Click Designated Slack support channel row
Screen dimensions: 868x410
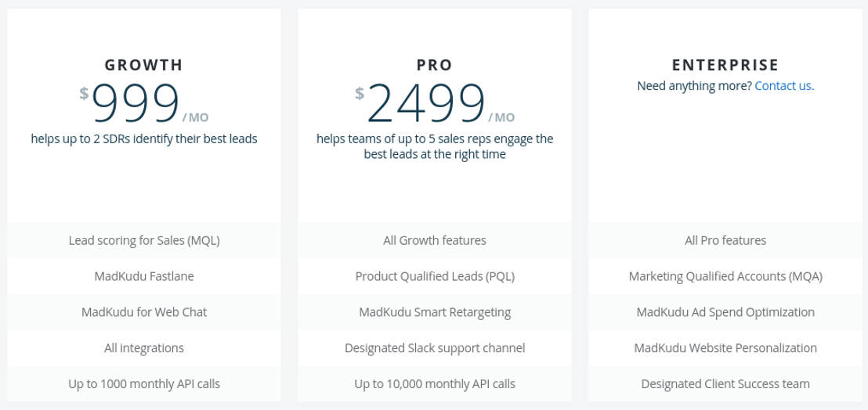[x=435, y=348]
